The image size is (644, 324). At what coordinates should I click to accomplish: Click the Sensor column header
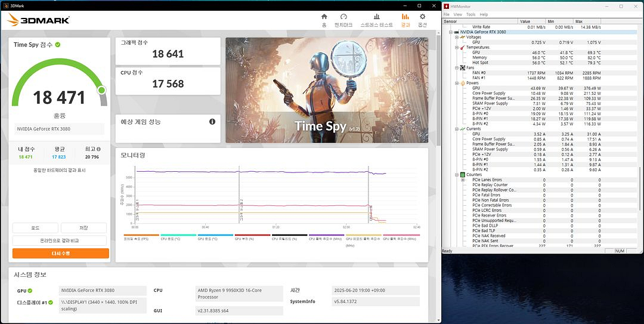coord(480,21)
